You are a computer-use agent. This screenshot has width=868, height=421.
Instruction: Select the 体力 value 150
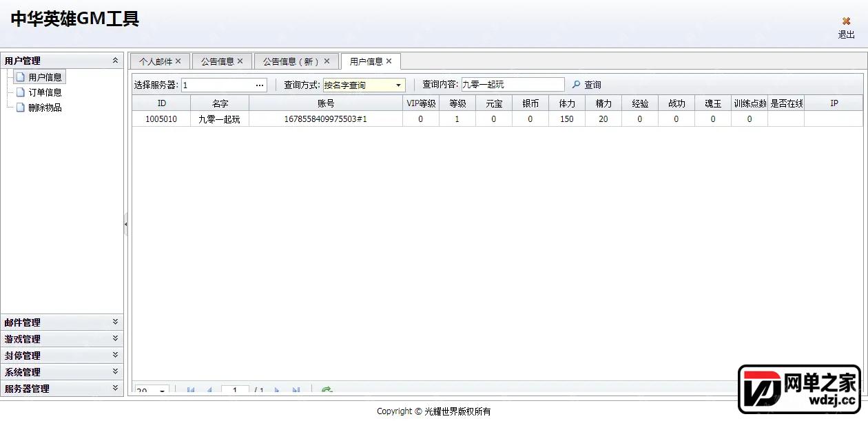pos(567,119)
